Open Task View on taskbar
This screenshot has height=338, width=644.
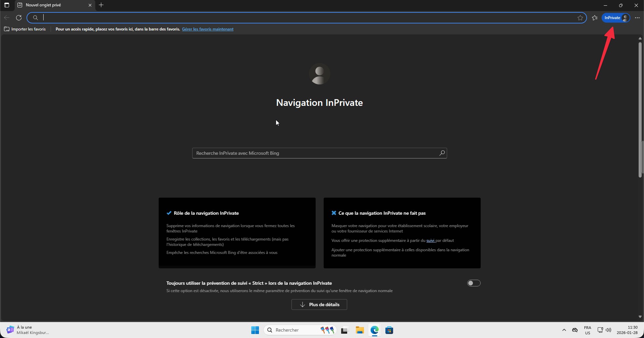tap(345, 330)
